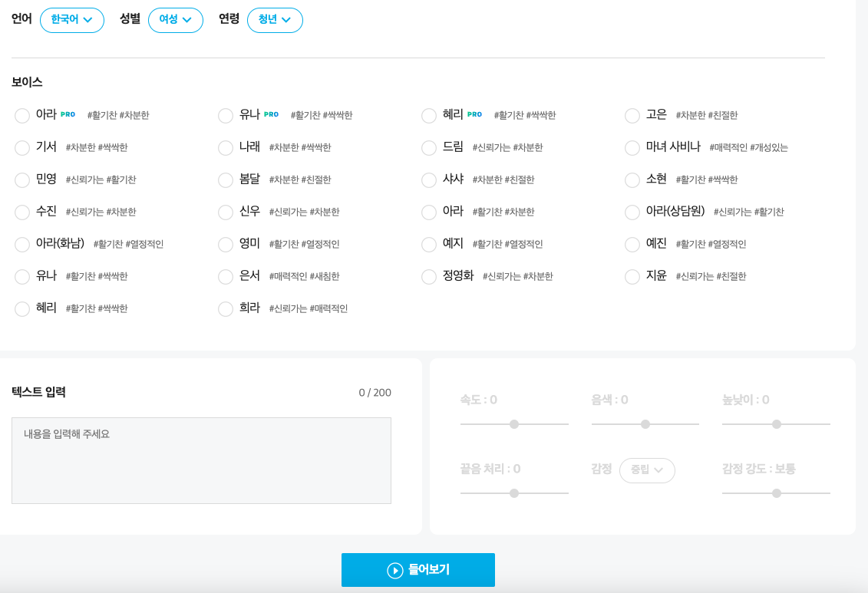Viewport: 868px width, 593px height.
Task: Choose the 수진 voice option
Action: coord(22,212)
